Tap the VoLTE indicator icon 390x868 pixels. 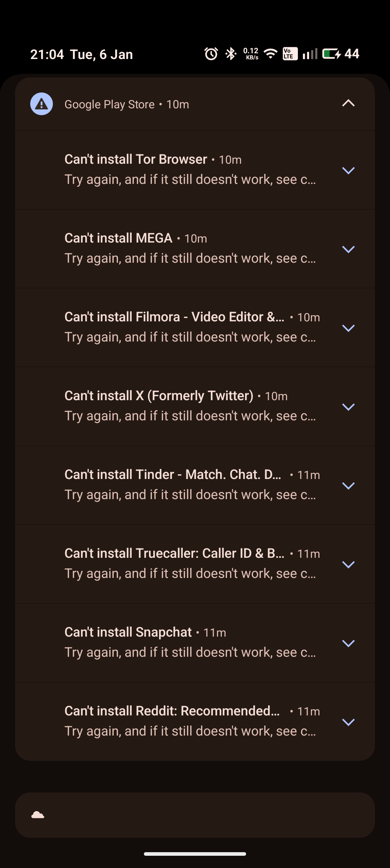click(x=290, y=54)
